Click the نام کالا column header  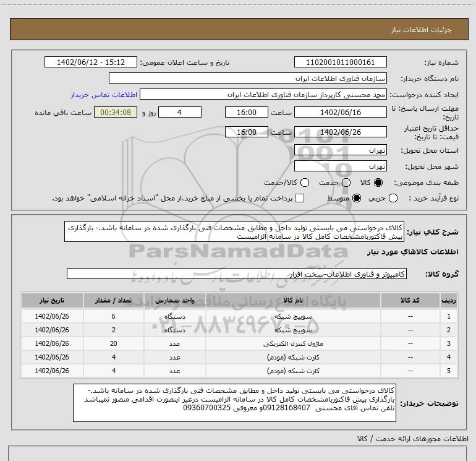coord(293,301)
